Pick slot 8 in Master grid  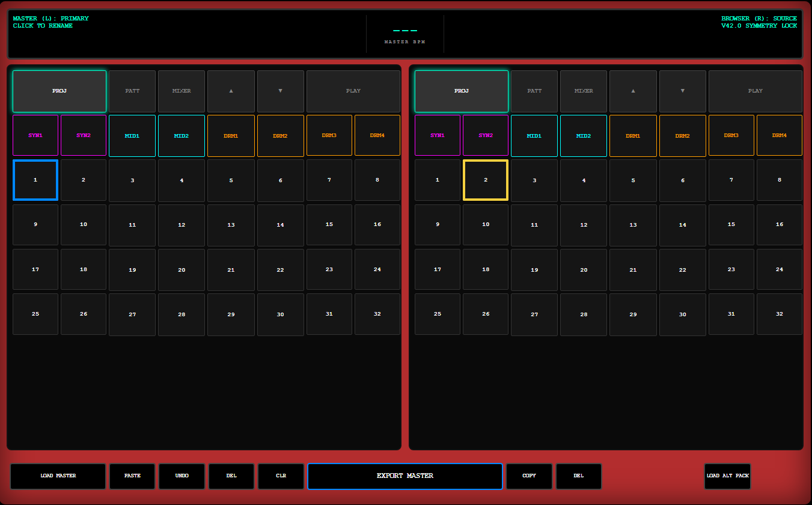point(377,180)
